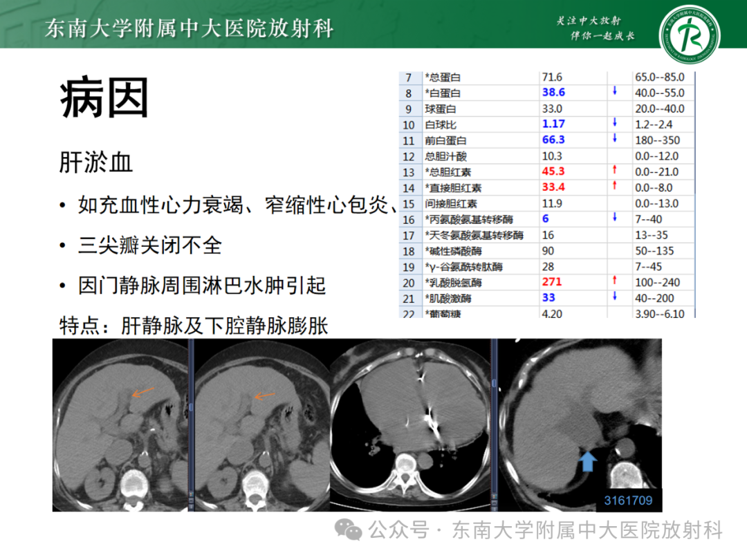747x560 pixels.
Task: Click the reference range 40.0--55.0
Action: (x=660, y=93)
